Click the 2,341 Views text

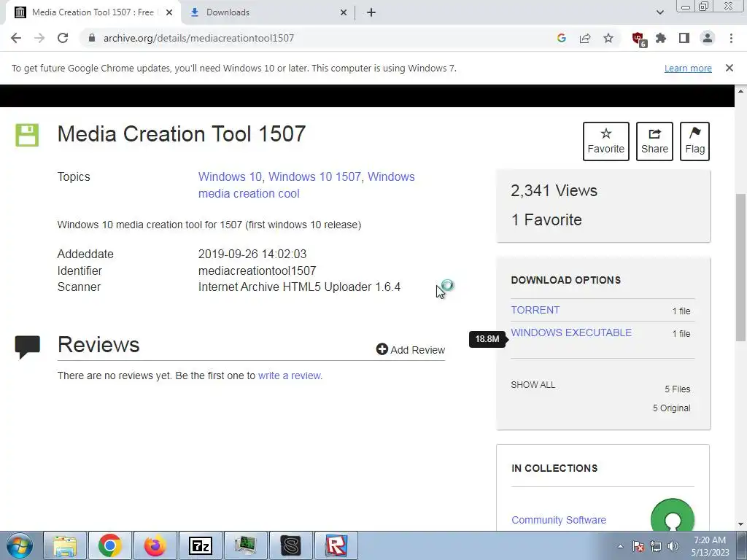coord(554,190)
